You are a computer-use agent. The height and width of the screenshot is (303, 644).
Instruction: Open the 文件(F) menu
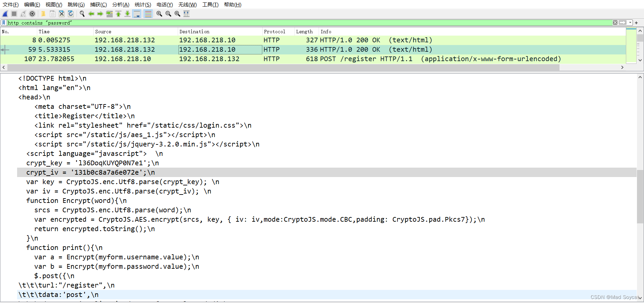click(11, 4)
